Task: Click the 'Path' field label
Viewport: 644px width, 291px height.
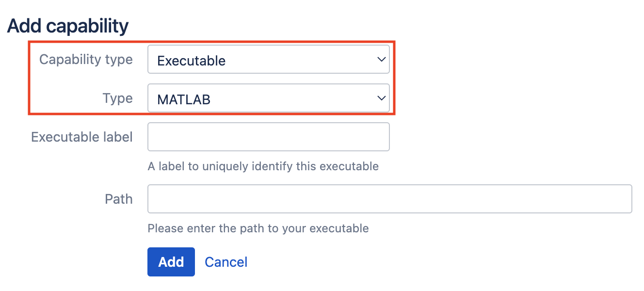Action: point(119,199)
